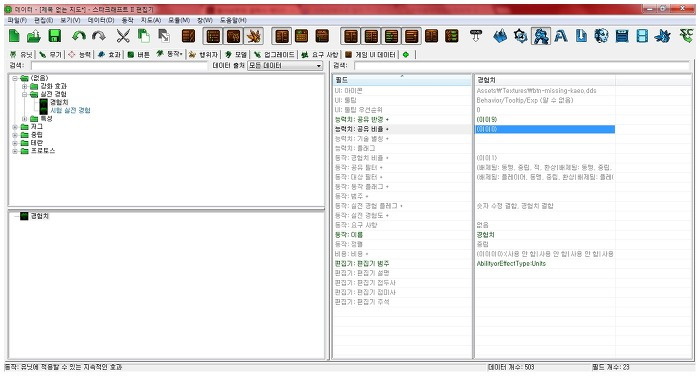Switch to the 버튼 data tab

[138, 54]
